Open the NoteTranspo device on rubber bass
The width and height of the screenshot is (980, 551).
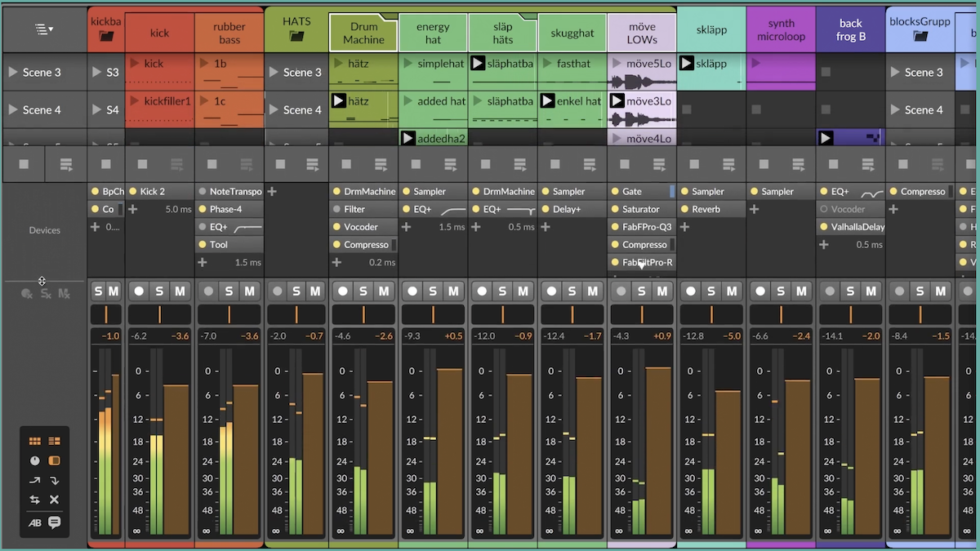[x=230, y=192]
